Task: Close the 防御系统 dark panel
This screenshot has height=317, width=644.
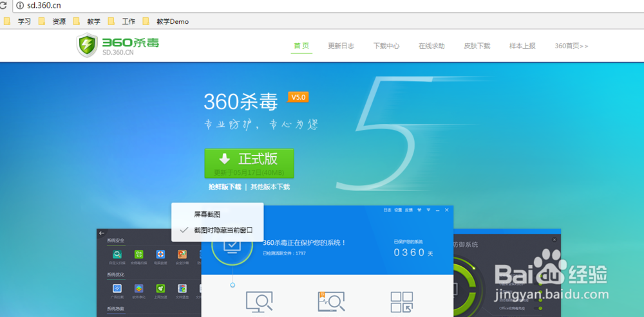Action: [x=554, y=239]
